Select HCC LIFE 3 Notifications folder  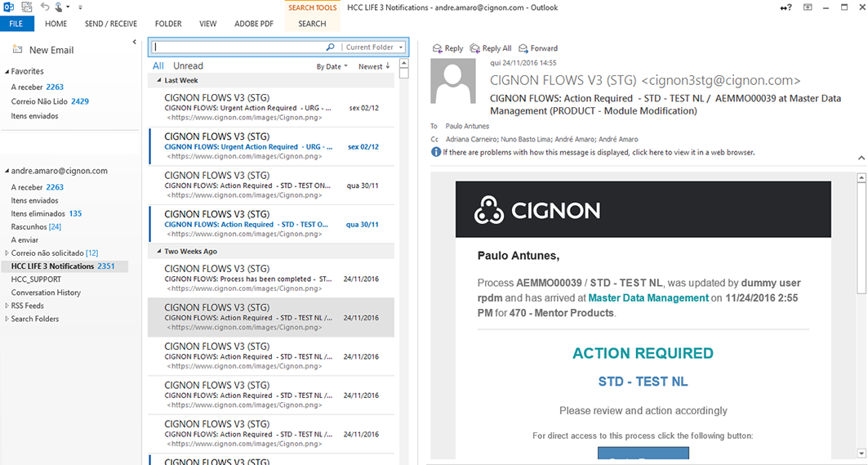[65, 266]
